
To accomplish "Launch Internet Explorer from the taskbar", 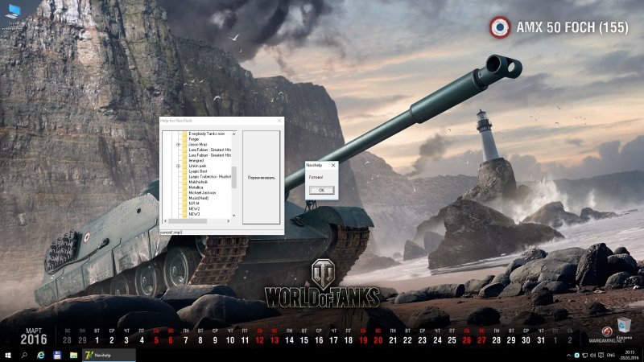I will click(x=41, y=355).
